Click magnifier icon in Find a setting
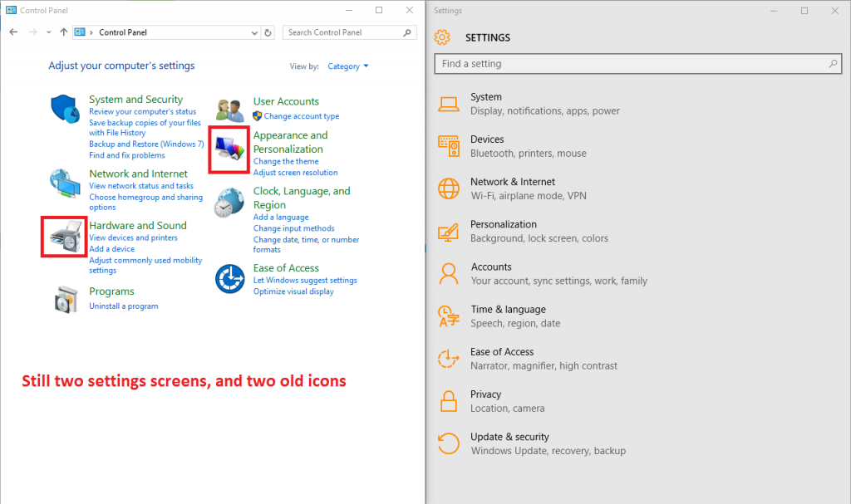Viewport: 851px width, 504px height. [x=833, y=63]
